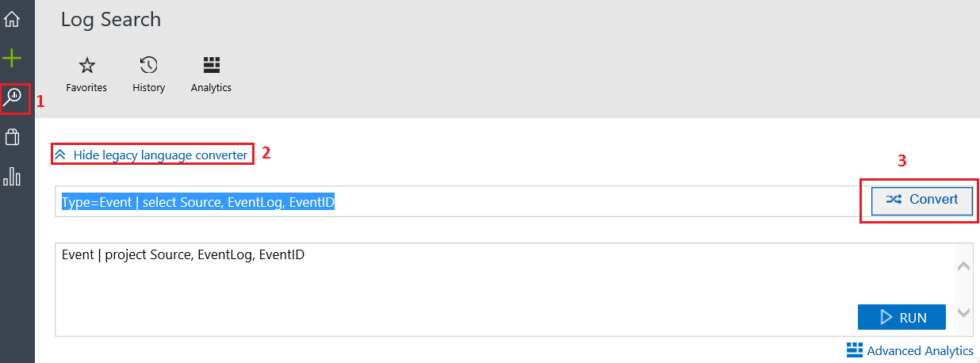Open Log Search via the magnifier sidebar icon

13,97
